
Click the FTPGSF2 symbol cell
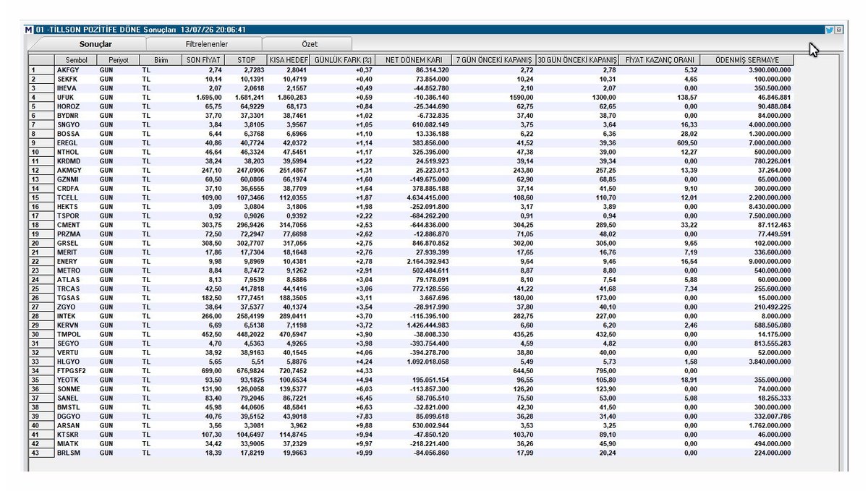[x=76, y=370]
